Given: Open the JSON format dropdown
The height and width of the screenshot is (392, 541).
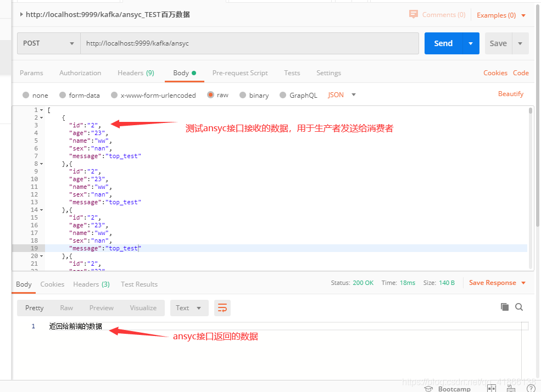Looking at the screenshot, I should pos(342,95).
